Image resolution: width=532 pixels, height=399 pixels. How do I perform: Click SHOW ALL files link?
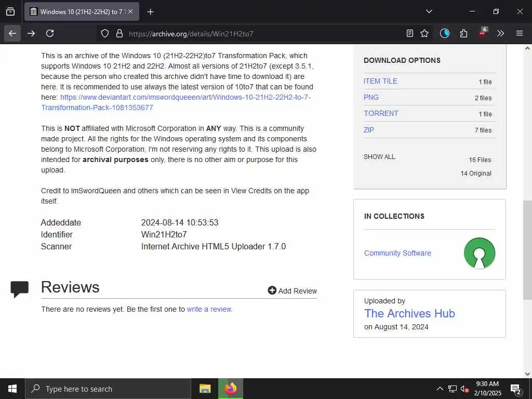[379, 157]
